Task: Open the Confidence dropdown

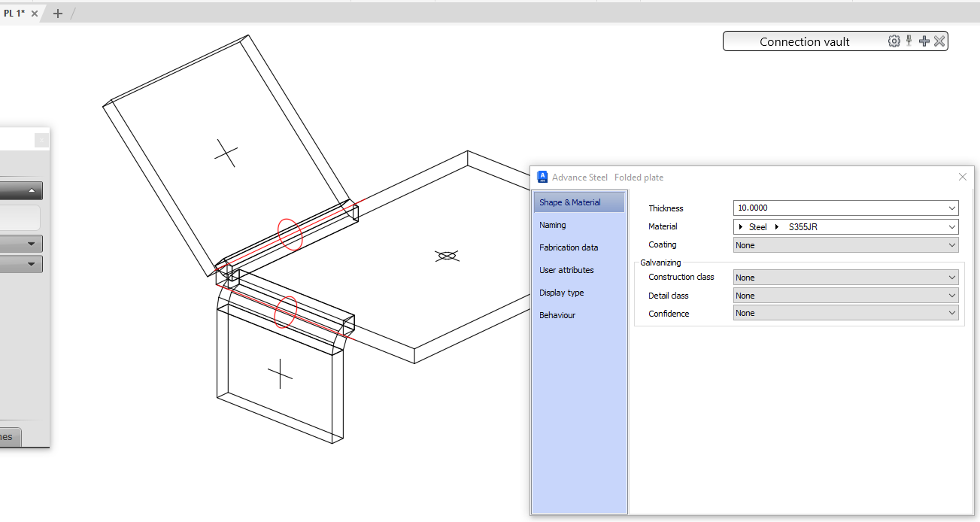Action: pyautogui.click(x=951, y=312)
